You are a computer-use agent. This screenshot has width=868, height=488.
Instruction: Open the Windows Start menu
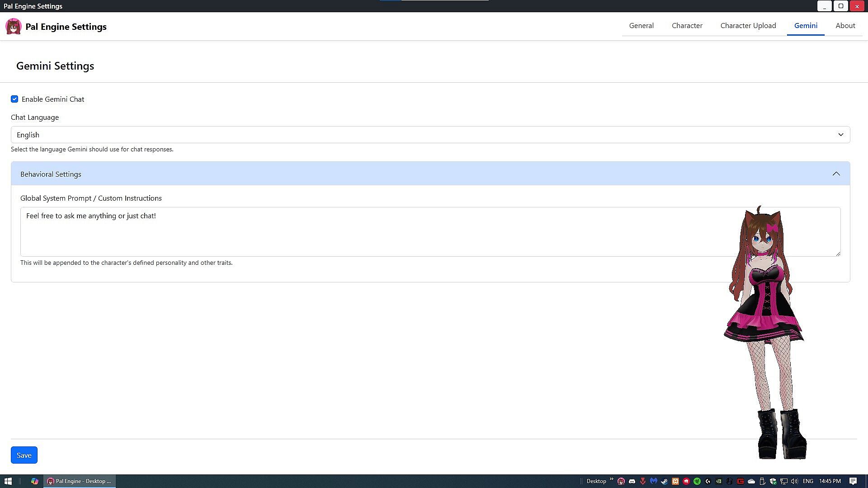click(x=8, y=481)
